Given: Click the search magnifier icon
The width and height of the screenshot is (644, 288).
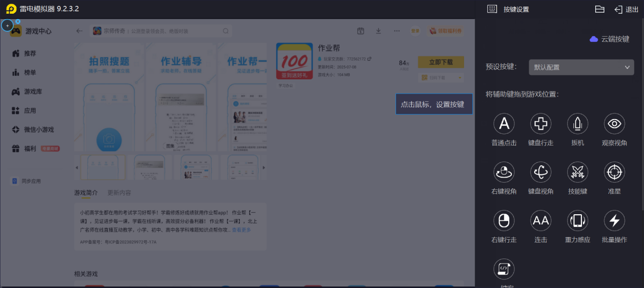Looking at the screenshot, I should (x=226, y=31).
